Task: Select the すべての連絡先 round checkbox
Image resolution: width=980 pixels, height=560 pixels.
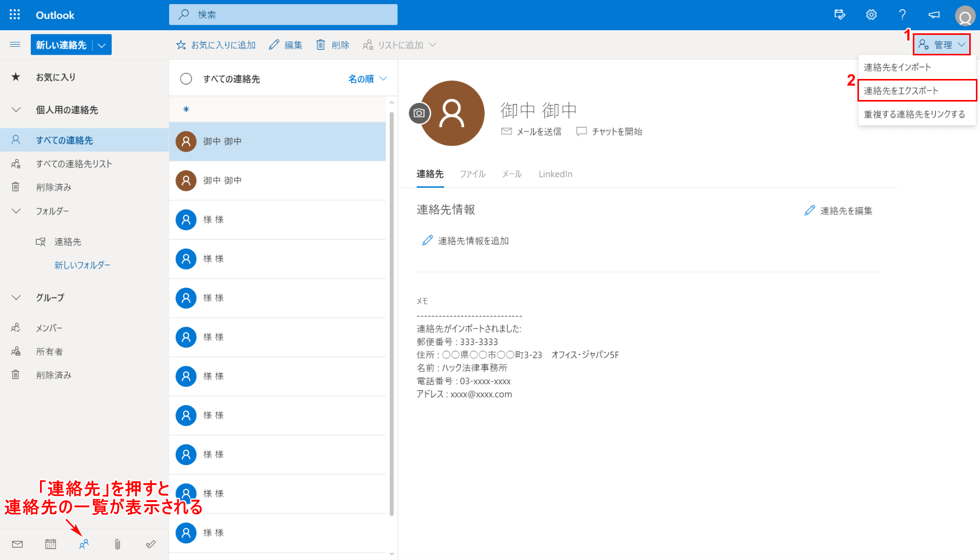Action: click(186, 79)
